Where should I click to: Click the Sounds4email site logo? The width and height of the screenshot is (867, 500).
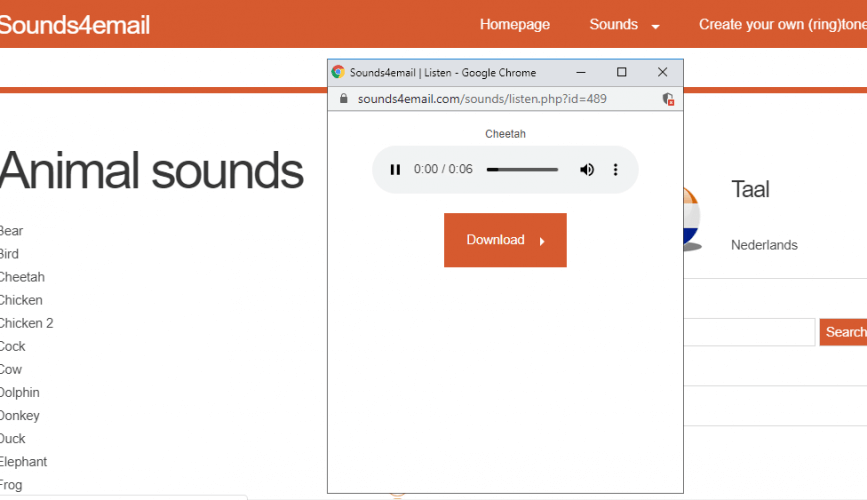74,25
